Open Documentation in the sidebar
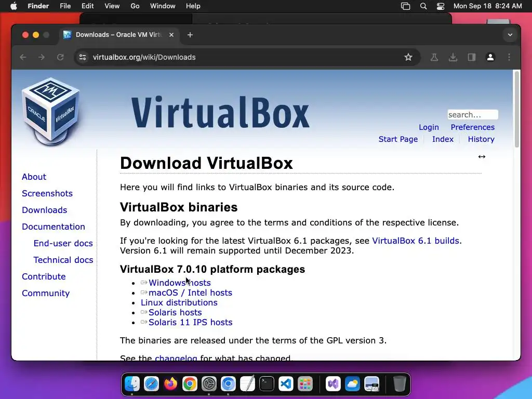Image resolution: width=532 pixels, height=399 pixels. [x=54, y=227]
